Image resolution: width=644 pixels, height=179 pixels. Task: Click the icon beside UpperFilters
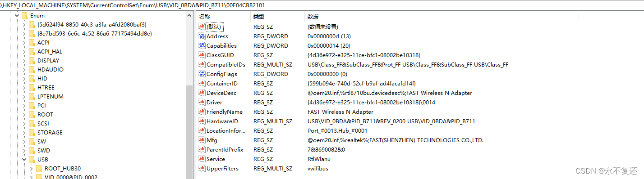pos(202,168)
